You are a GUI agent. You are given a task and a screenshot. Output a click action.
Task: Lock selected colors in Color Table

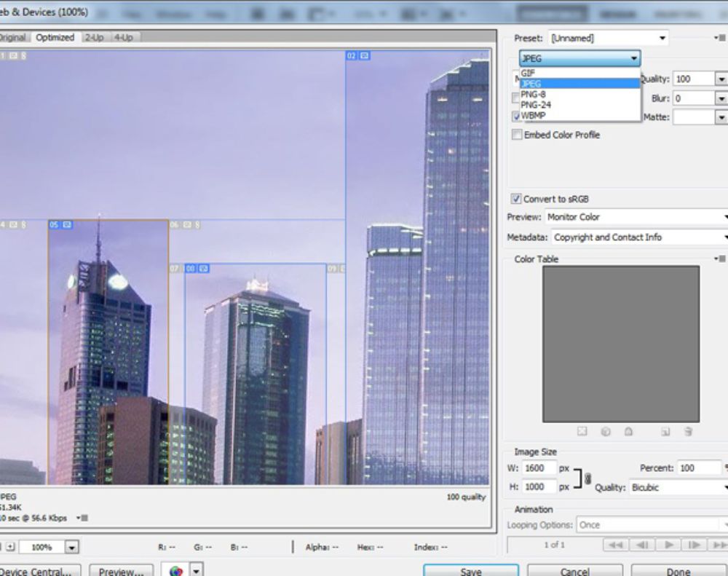tap(629, 432)
